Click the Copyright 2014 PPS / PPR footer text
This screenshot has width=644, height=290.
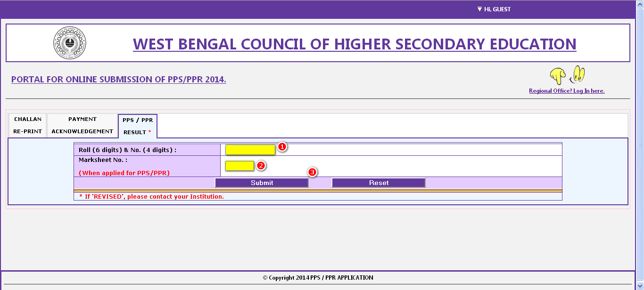point(318,278)
